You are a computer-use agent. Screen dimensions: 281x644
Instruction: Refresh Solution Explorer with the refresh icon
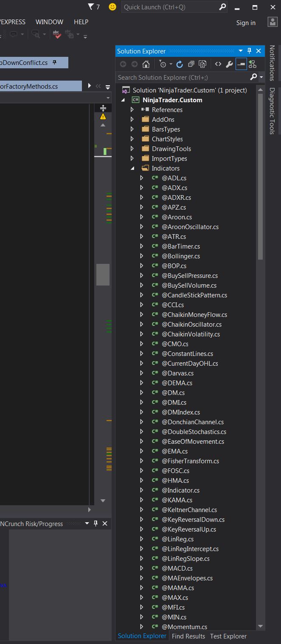tap(180, 64)
